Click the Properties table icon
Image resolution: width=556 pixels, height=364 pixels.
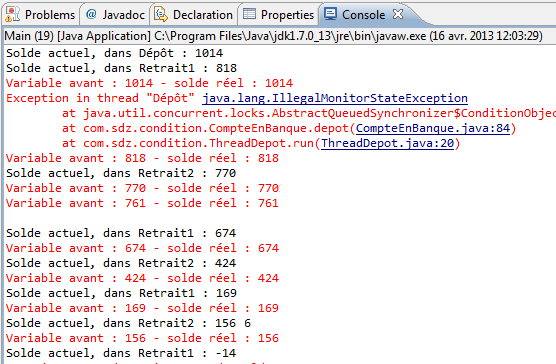249,14
